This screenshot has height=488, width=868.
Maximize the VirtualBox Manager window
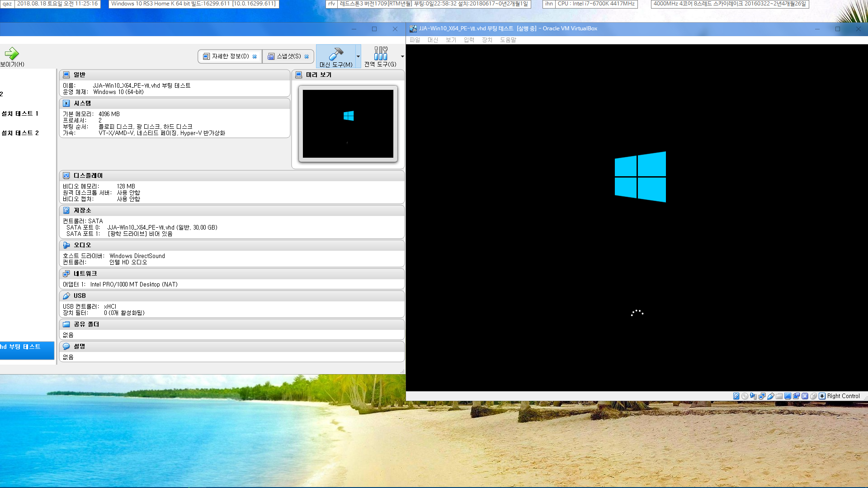tap(374, 29)
